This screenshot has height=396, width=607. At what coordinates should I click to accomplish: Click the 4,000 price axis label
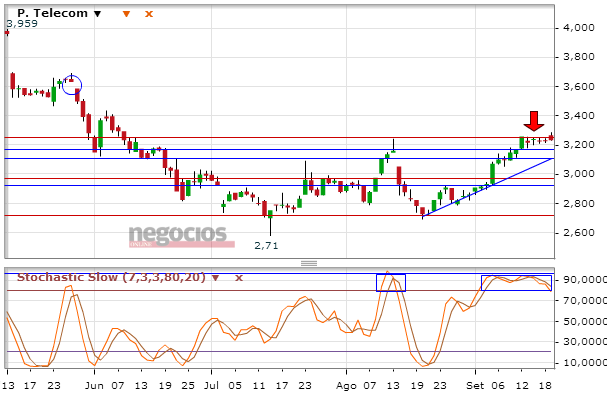579,28
